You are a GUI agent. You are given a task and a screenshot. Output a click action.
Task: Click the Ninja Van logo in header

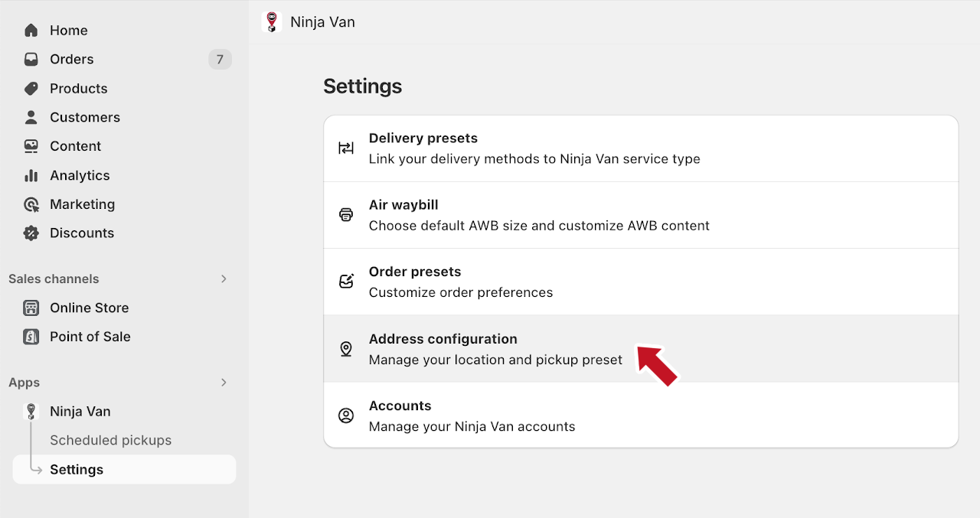(x=271, y=22)
